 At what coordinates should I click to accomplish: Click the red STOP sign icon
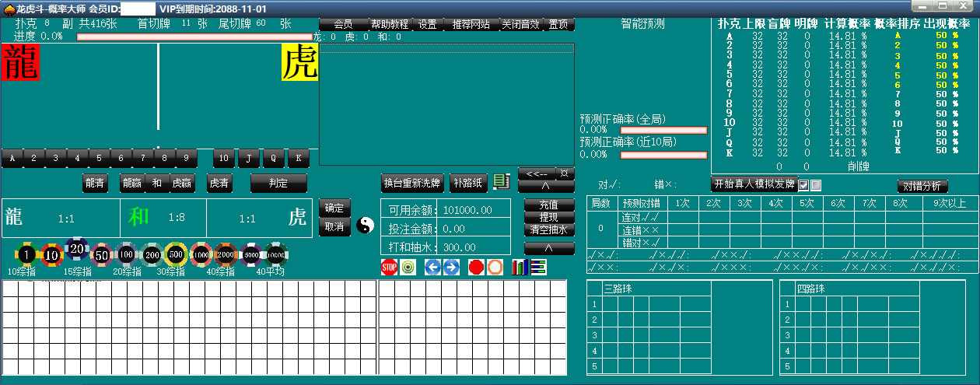[389, 268]
